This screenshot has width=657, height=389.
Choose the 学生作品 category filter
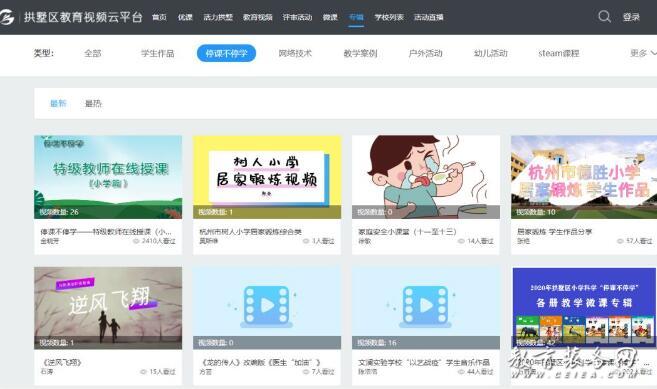(158, 53)
